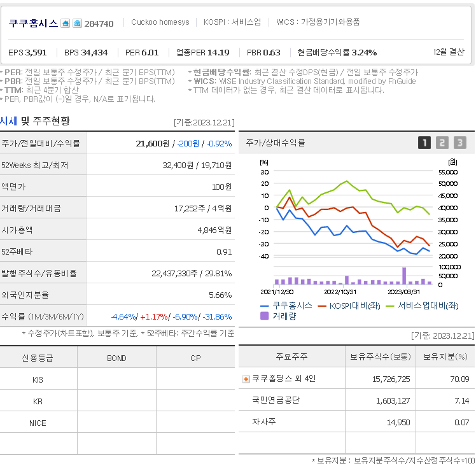Viewport: 476px width, 466px height.
Task: Click the 국민연금공단 shareholder row
Action: tap(357, 400)
